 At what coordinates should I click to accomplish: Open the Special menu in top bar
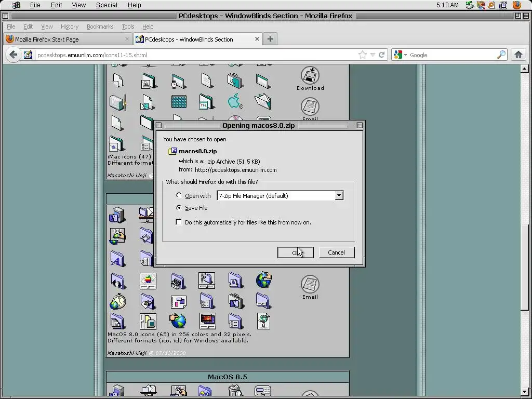click(107, 5)
